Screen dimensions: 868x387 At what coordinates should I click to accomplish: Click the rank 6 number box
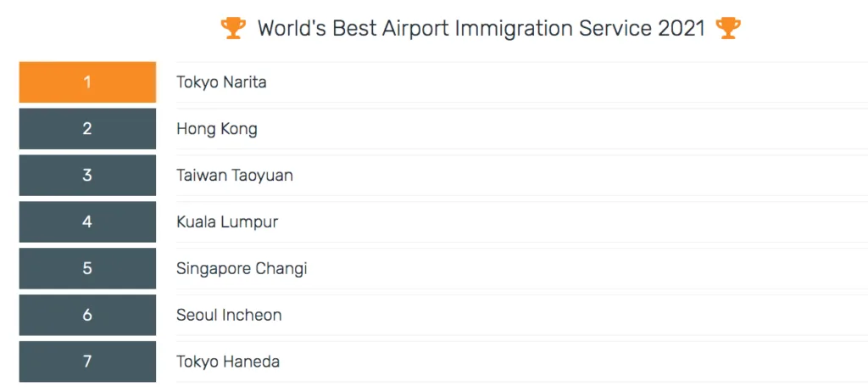pyautogui.click(x=87, y=315)
